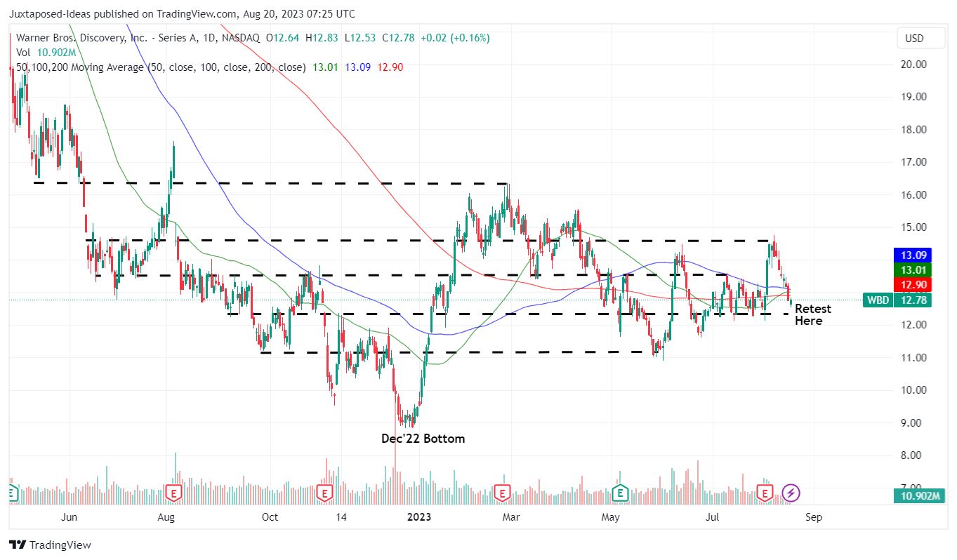This screenshot has width=957, height=560.
Task: Click the red earnings E marker after Jul
Action: click(764, 493)
